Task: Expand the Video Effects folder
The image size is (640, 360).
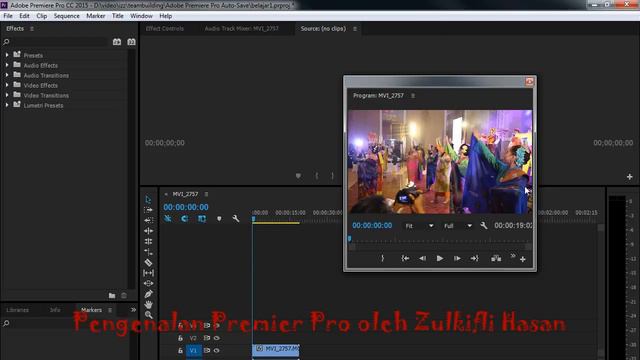Action: click(x=7, y=85)
